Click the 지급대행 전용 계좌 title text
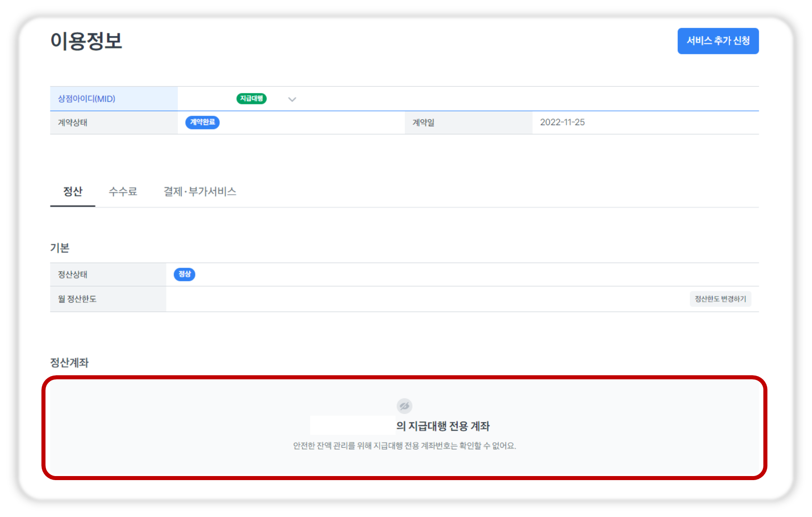812x517 pixels. [442, 426]
